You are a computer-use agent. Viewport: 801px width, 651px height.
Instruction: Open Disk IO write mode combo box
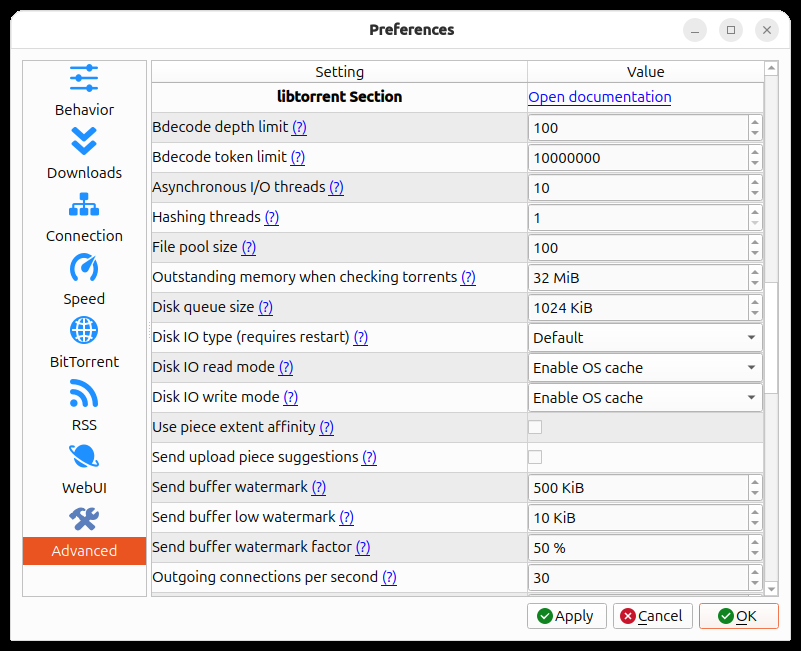[x=645, y=398]
